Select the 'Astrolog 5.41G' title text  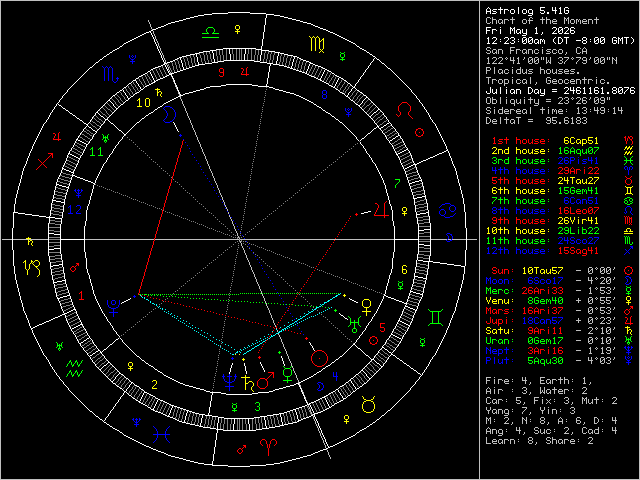coord(527,11)
